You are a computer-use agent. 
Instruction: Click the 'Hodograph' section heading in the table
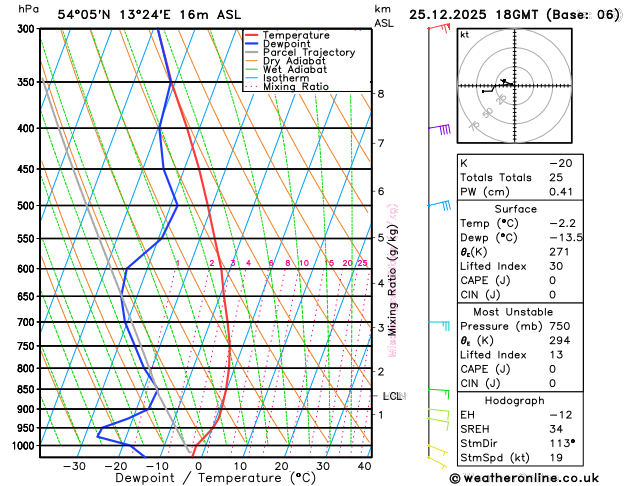click(515, 401)
